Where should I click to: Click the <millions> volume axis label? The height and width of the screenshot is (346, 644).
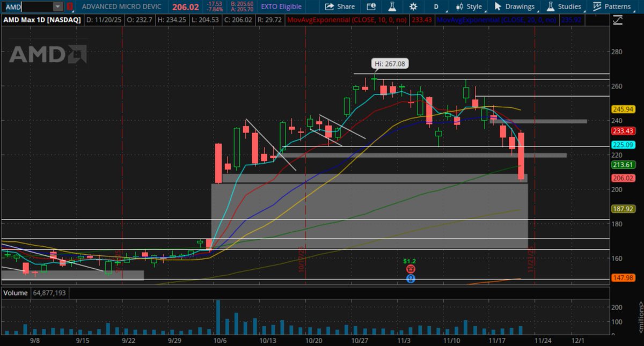click(640, 318)
